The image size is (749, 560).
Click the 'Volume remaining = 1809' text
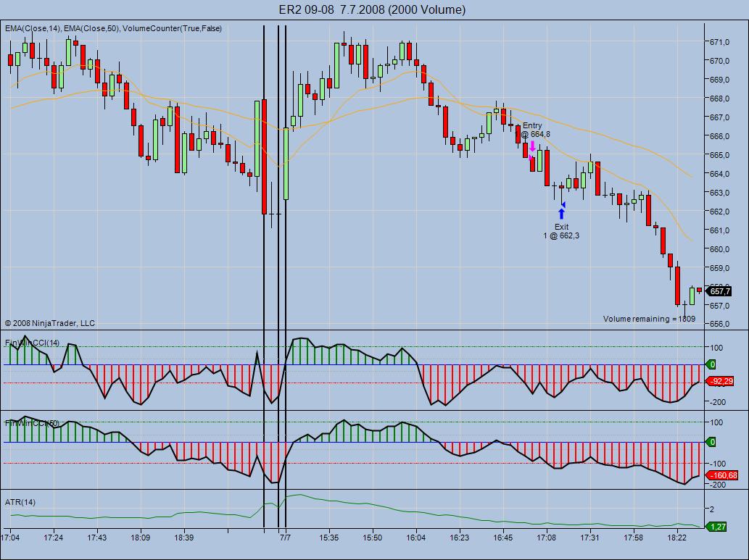(x=649, y=319)
